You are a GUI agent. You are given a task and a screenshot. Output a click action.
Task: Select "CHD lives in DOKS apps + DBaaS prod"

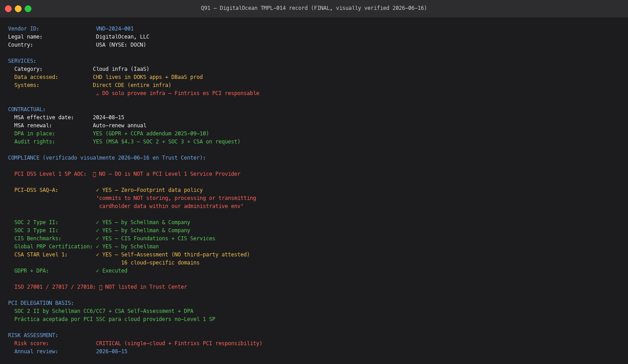pyautogui.click(x=148, y=77)
